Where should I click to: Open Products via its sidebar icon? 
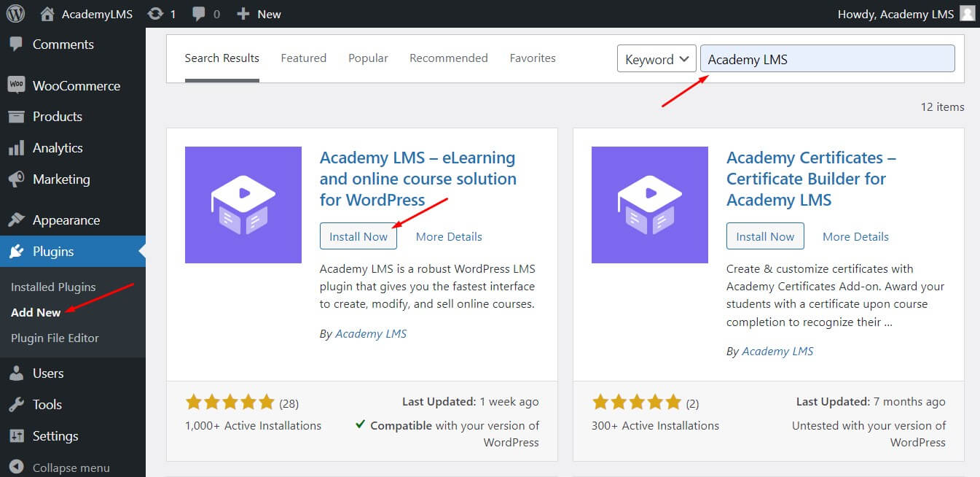[17, 116]
